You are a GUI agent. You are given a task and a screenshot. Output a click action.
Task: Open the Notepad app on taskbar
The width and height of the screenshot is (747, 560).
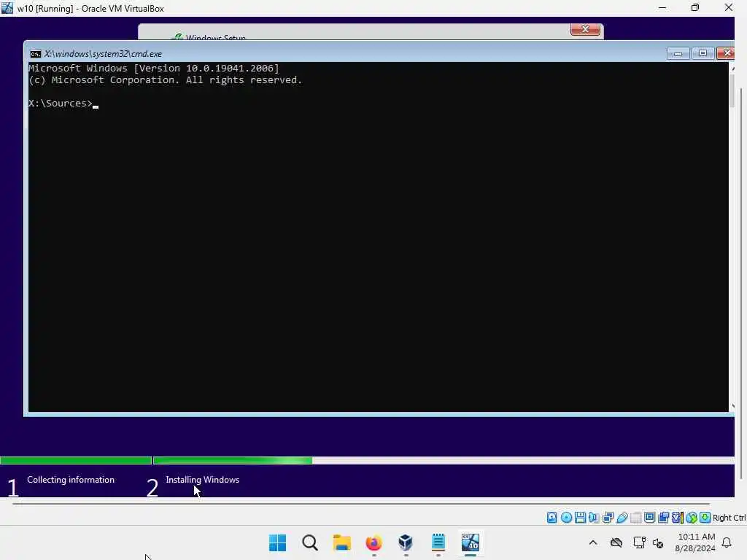438,542
